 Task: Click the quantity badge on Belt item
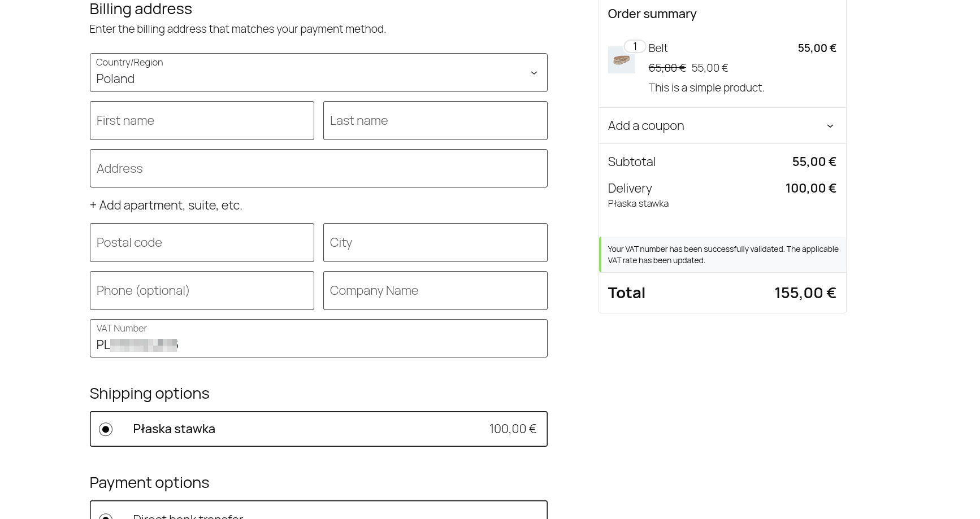point(635,46)
